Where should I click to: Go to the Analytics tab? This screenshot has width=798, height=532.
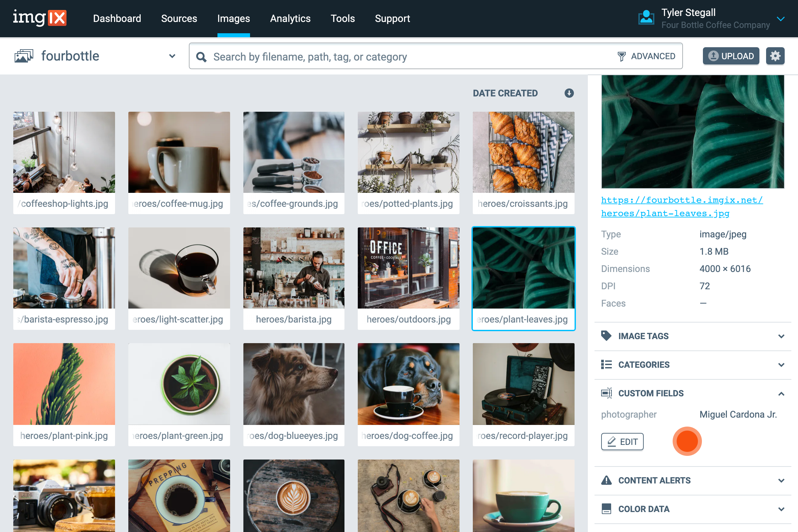[x=290, y=18]
